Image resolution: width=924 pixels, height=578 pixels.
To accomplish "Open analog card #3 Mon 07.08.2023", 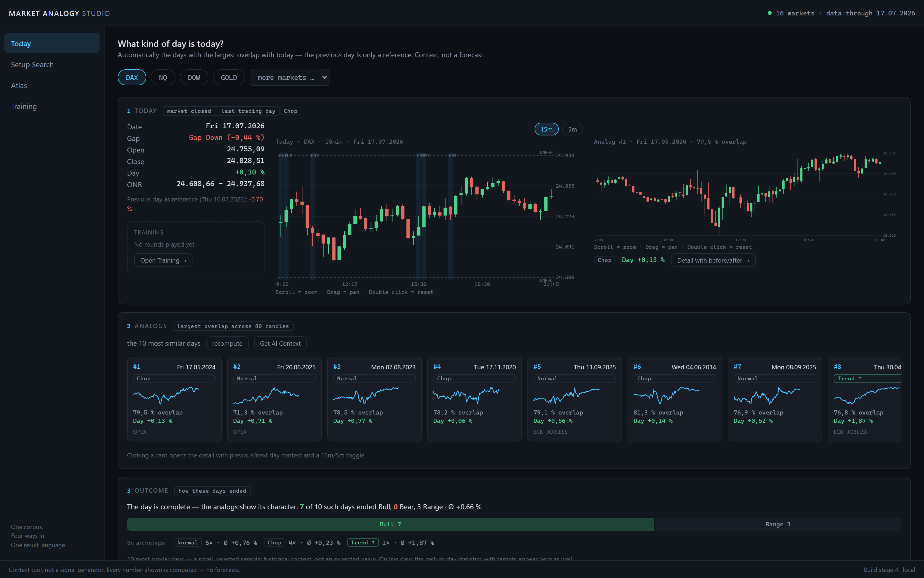I will pos(374,399).
